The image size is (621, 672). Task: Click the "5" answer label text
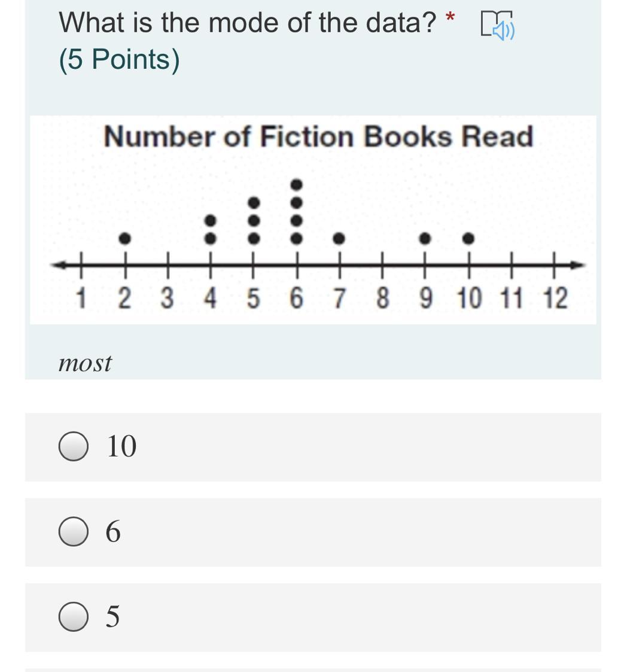click(x=112, y=617)
